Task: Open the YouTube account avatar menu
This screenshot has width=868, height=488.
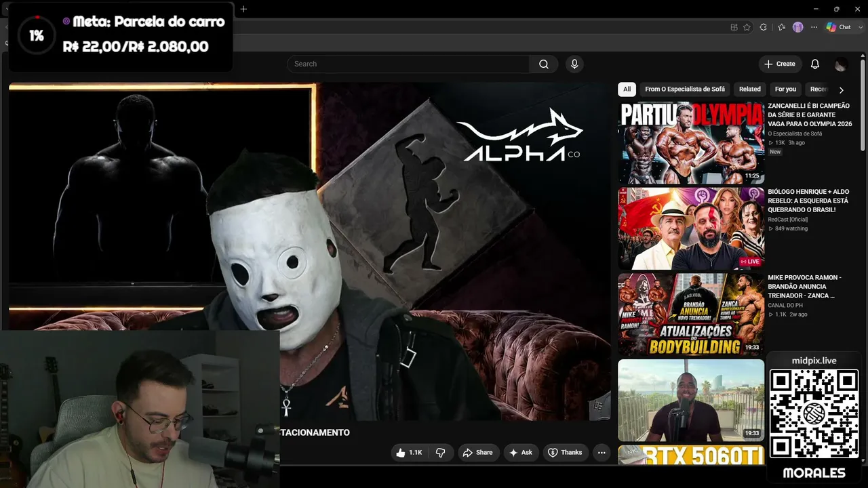Action: point(841,64)
